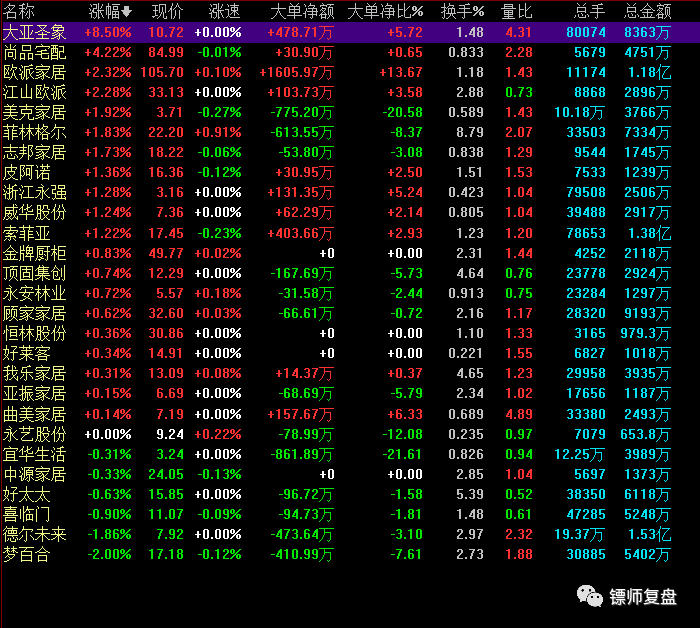Click 美克家居 net ratio -20.58
Screen dimensions: 700x628
click(x=403, y=112)
